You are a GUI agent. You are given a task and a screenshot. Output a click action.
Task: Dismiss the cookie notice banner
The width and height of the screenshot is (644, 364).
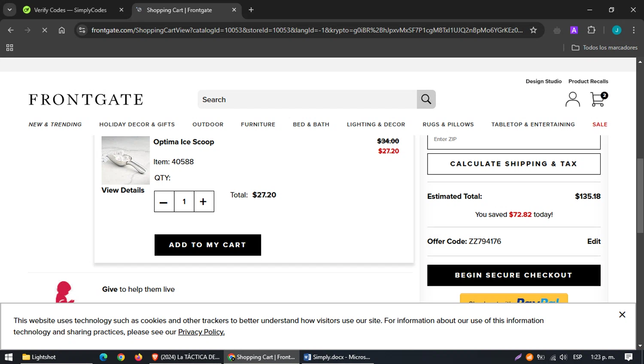point(622,315)
